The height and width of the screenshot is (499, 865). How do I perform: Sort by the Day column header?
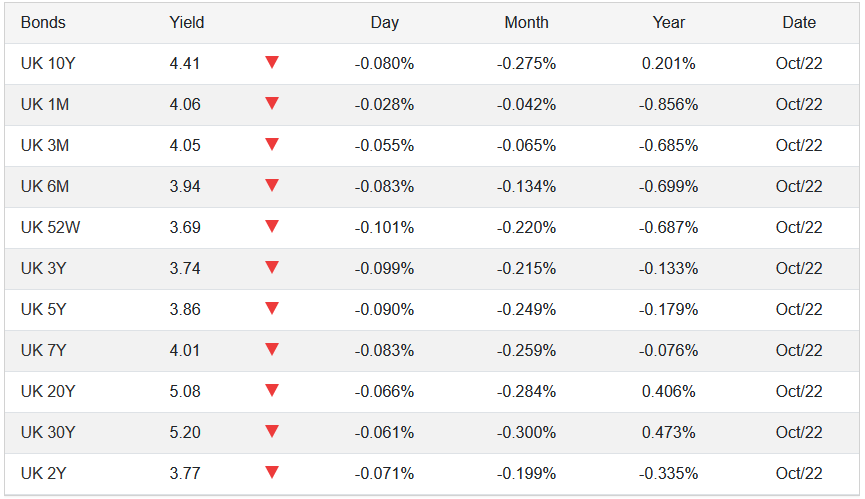click(x=384, y=22)
